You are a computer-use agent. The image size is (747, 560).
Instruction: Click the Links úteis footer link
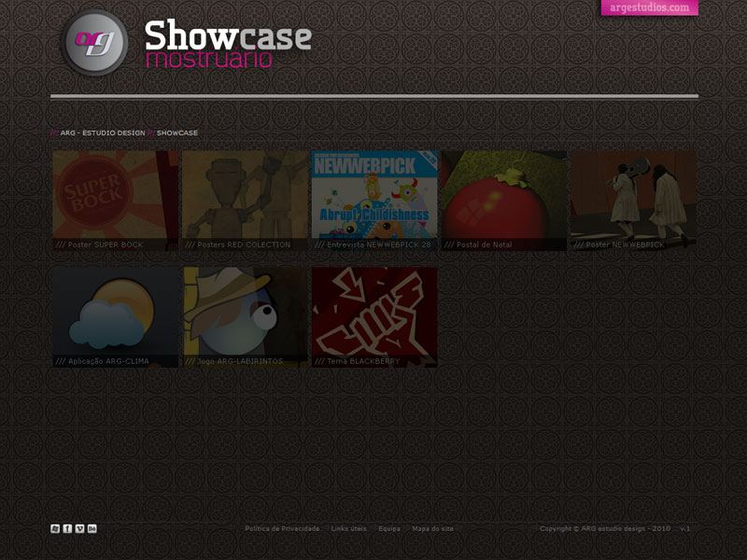(x=348, y=528)
